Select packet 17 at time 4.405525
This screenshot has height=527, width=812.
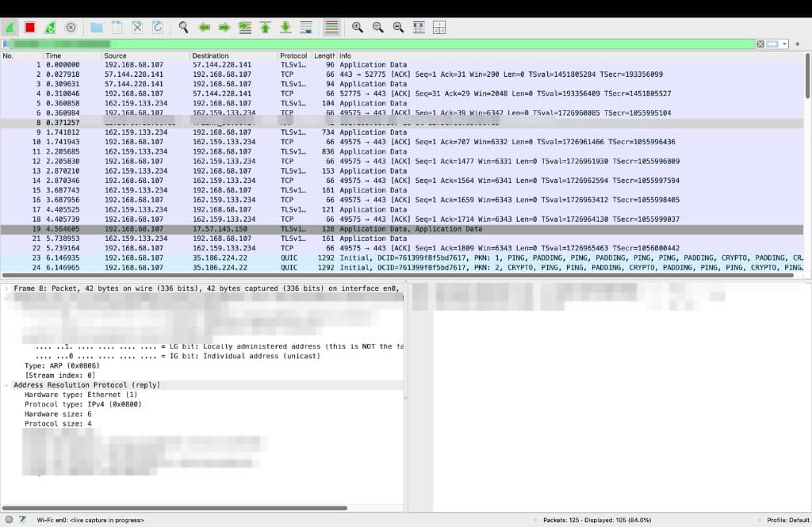[x=402, y=210]
